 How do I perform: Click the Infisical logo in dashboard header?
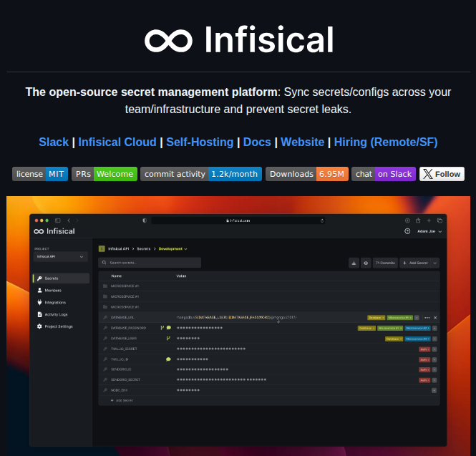click(54, 231)
